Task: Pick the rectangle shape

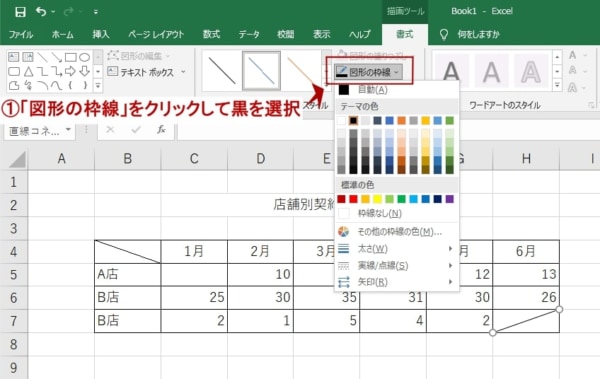Action: tap(70, 57)
